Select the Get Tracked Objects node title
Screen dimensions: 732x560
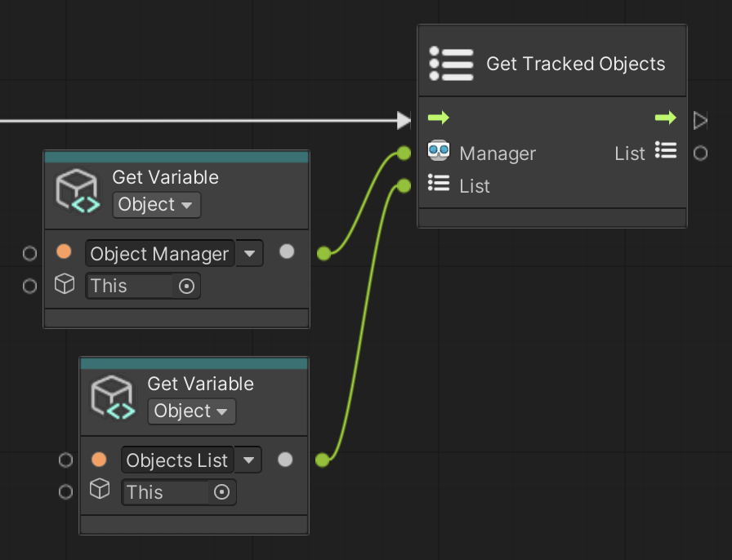(x=576, y=64)
